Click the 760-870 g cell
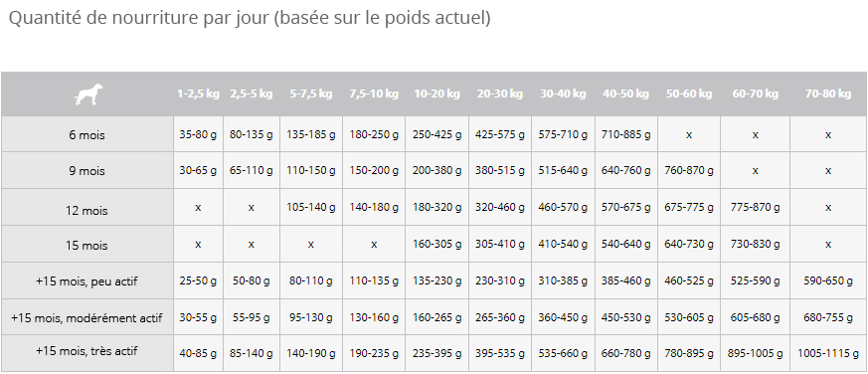Viewport: 868px width, 374px height. pyautogui.click(x=689, y=171)
